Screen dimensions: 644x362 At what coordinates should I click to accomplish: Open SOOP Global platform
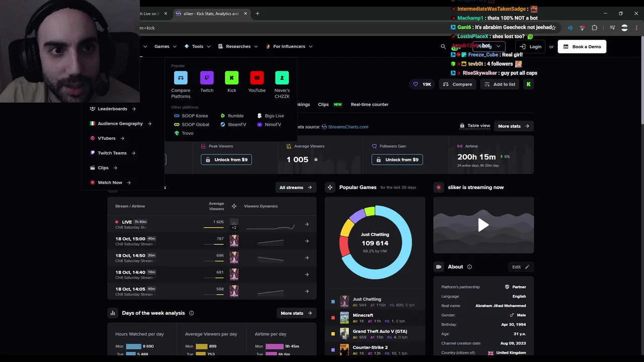191,124
